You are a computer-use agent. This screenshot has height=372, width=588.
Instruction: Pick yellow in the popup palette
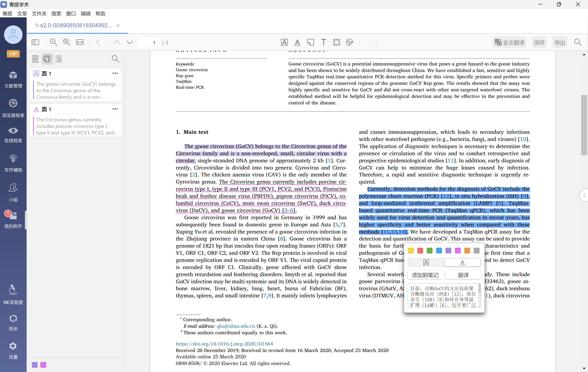[411, 250]
